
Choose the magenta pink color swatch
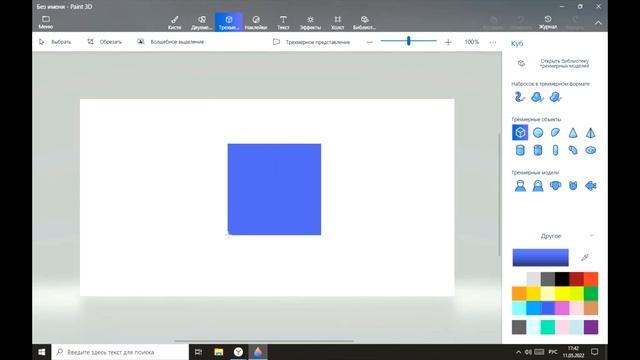[x=562, y=308]
